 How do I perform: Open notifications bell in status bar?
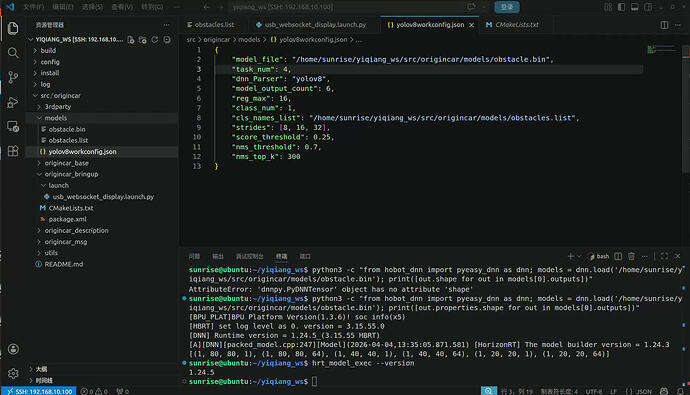680,391
